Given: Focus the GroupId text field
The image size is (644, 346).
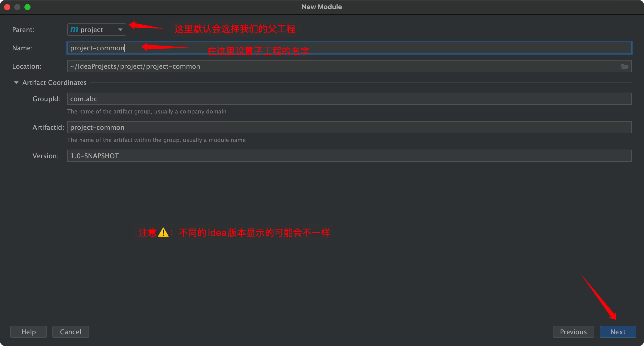Looking at the screenshot, I should (349, 99).
